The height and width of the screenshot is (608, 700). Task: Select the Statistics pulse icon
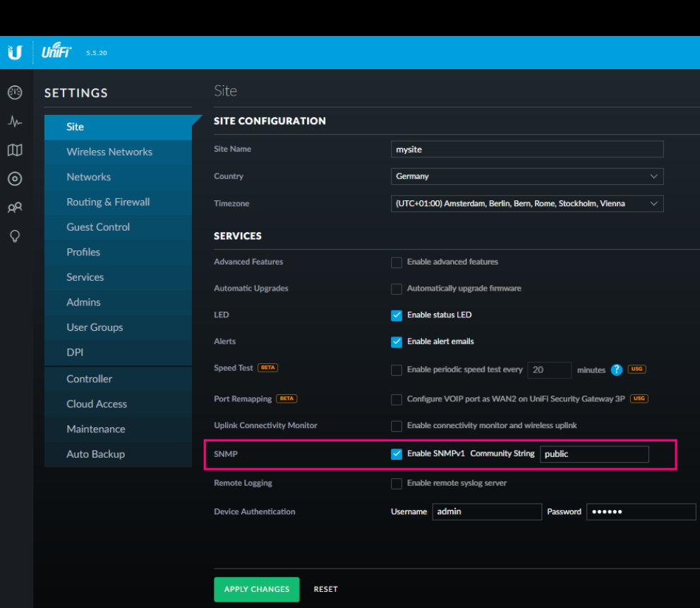15,121
